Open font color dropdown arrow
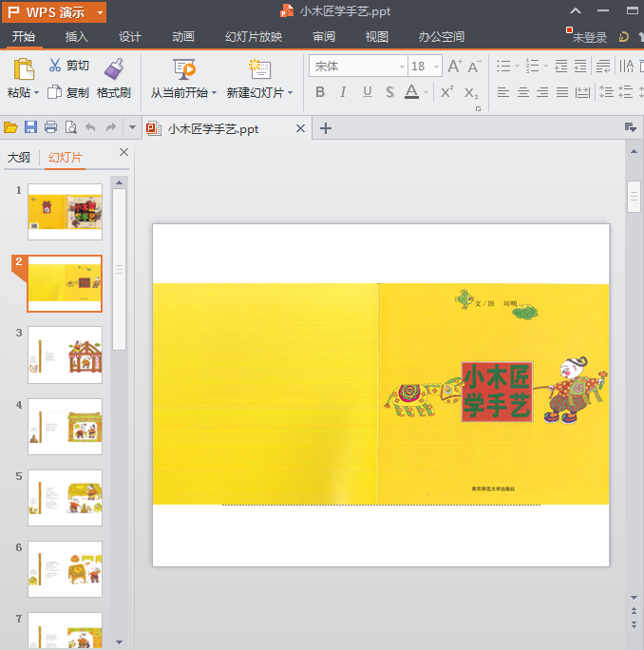The image size is (644, 650). [426, 92]
